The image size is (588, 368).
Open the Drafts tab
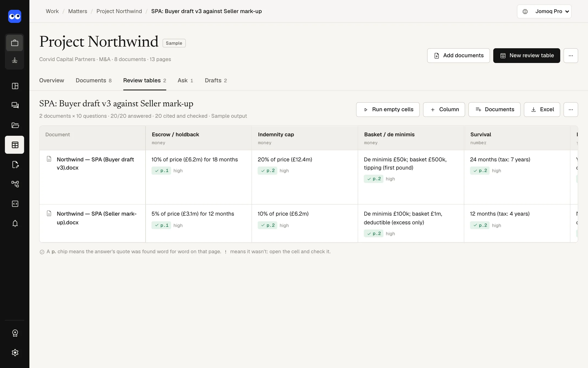pos(216,80)
